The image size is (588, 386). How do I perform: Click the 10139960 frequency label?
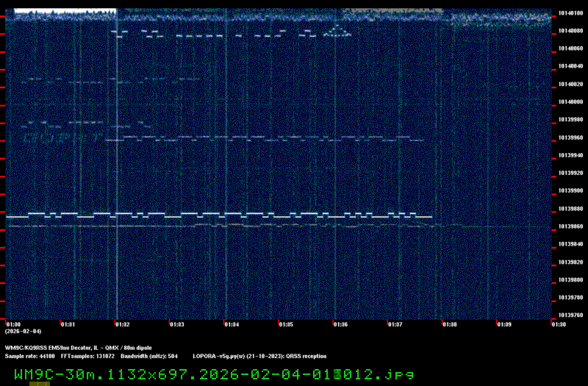pos(570,137)
